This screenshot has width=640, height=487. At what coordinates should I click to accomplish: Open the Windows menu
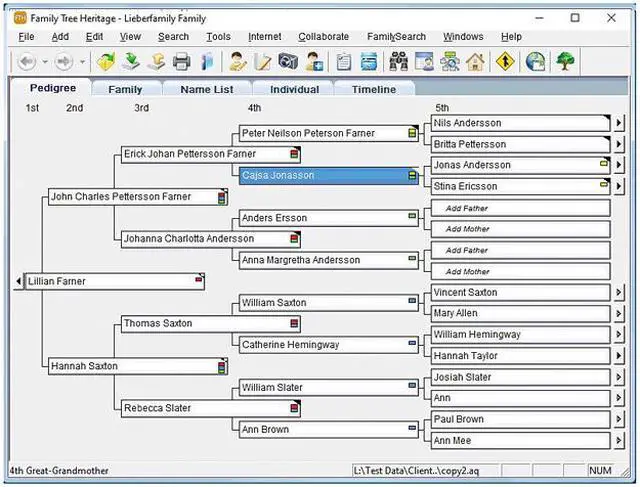pos(463,37)
